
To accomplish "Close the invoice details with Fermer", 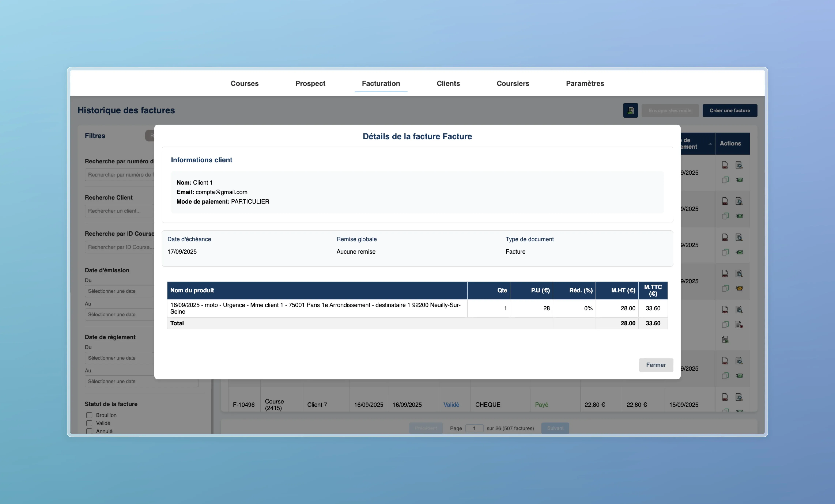I will pyautogui.click(x=655, y=365).
